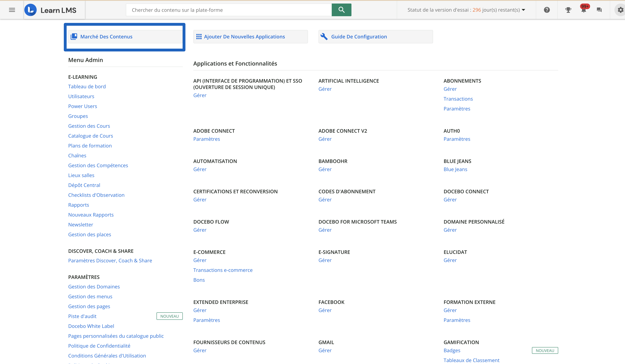Screen dimensions: 625x364
Task: Open notifications bell with 99+ badge
Action: [x=584, y=9]
